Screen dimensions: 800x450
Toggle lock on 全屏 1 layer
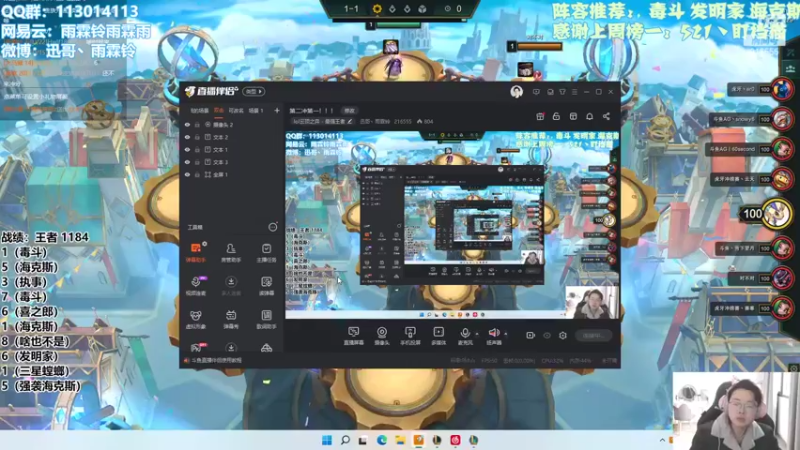click(197, 174)
